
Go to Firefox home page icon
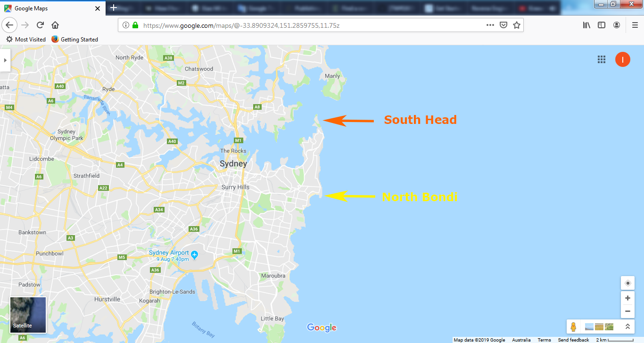[55, 25]
